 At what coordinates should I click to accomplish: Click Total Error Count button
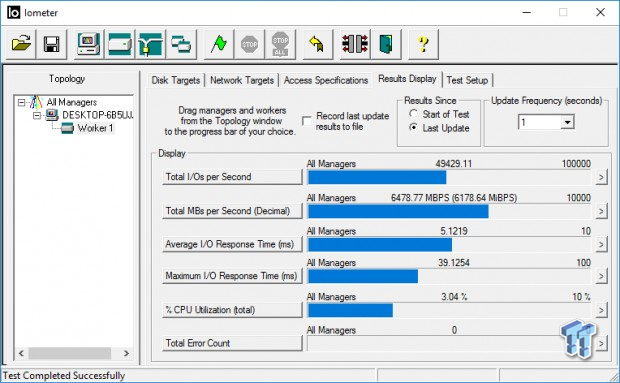(232, 343)
